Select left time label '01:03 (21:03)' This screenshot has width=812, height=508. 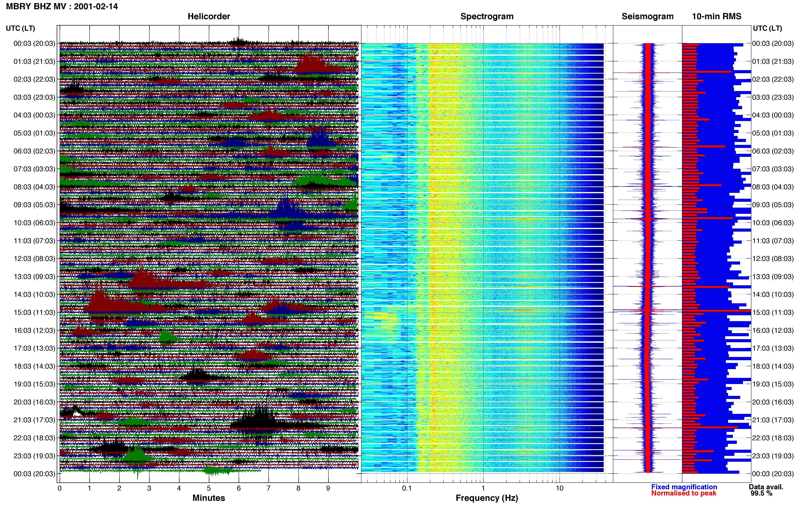coord(34,62)
